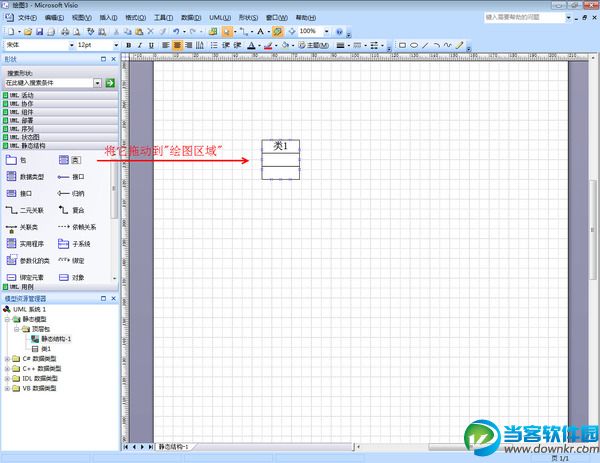The image size is (600, 463).
Task: Pick the 二元关联 connector shape
Action: (x=25, y=210)
